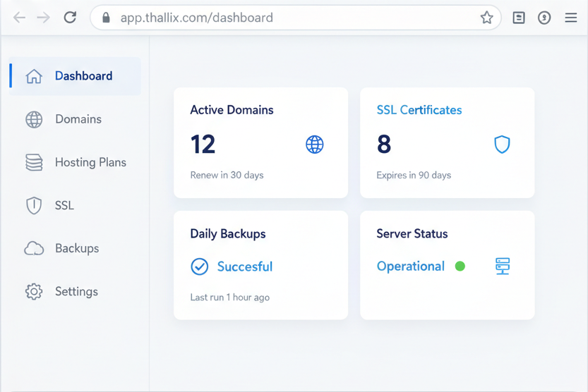Click the Active Domains card title

point(232,110)
